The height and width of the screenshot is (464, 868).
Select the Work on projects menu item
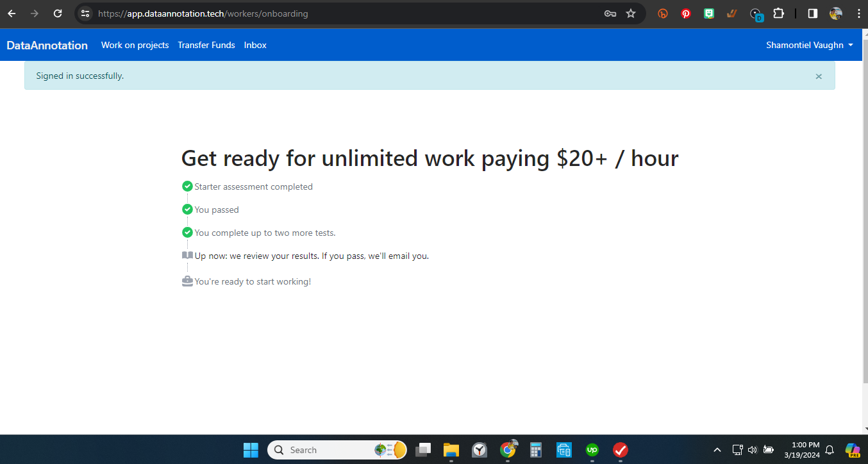point(135,45)
